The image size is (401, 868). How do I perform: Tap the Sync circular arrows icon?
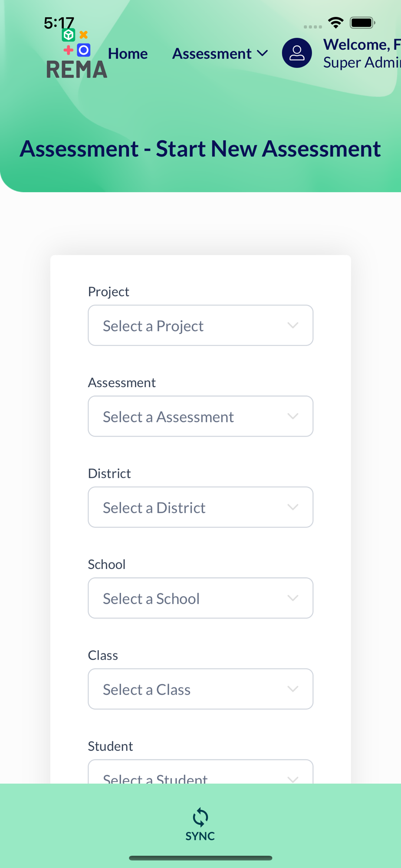(200, 817)
